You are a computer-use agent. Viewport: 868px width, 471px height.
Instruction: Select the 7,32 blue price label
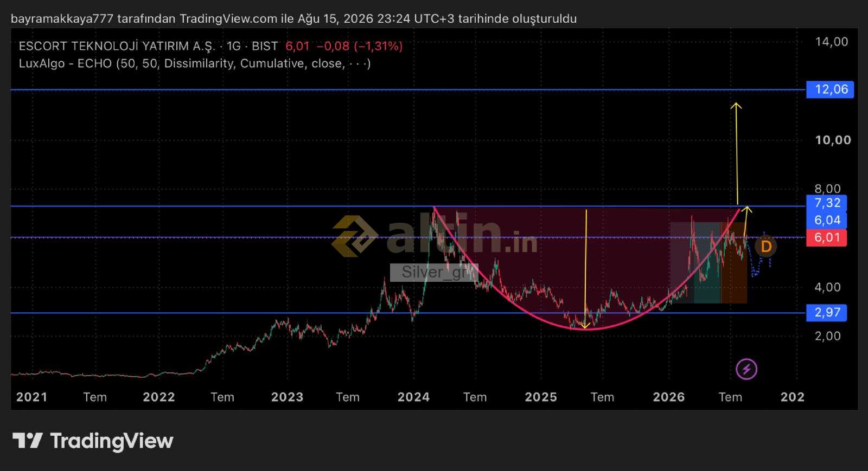(826, 203)
